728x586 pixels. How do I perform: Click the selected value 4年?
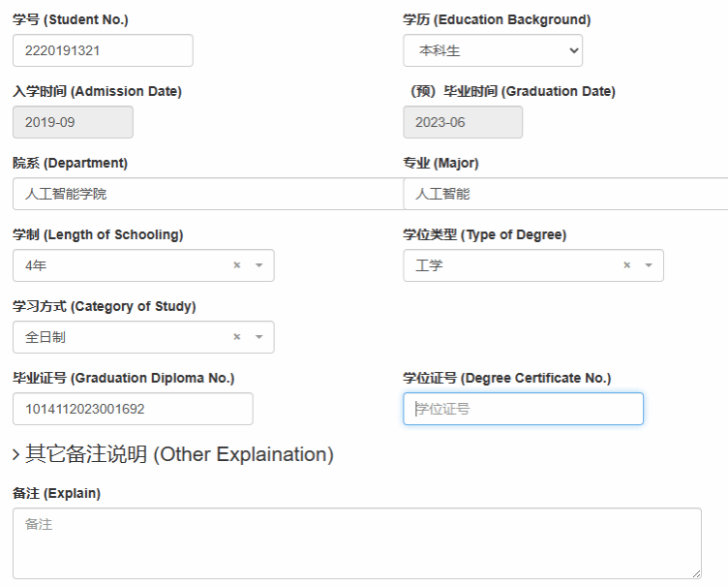pos(35,265)
